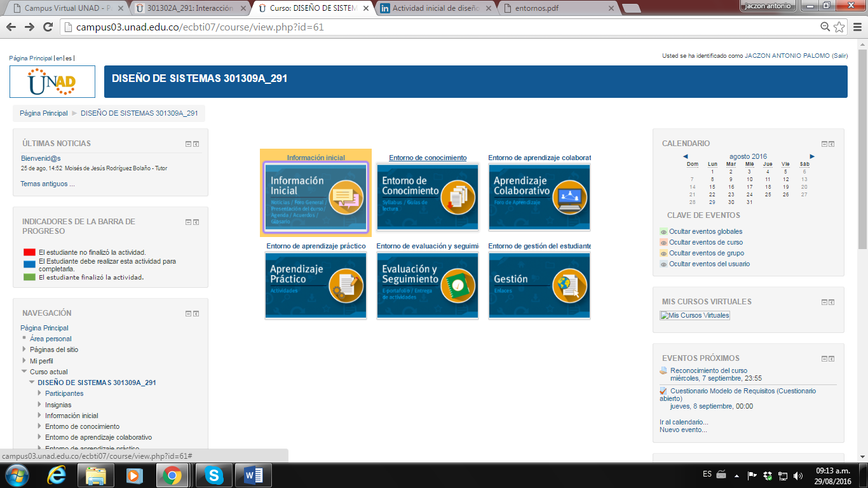
Task: Hide the Últimas Noticias block
Action: pyautogui.click(x=188, y=144)
